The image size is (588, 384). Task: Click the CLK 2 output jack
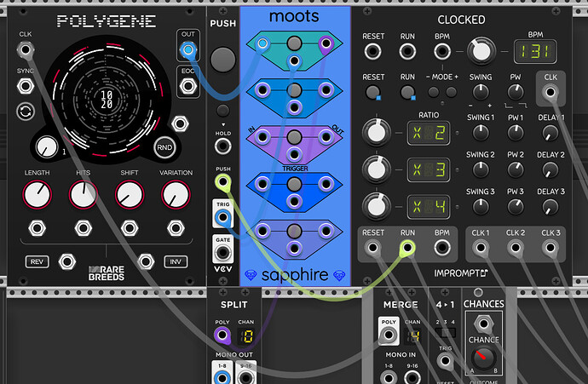[515, 248]
